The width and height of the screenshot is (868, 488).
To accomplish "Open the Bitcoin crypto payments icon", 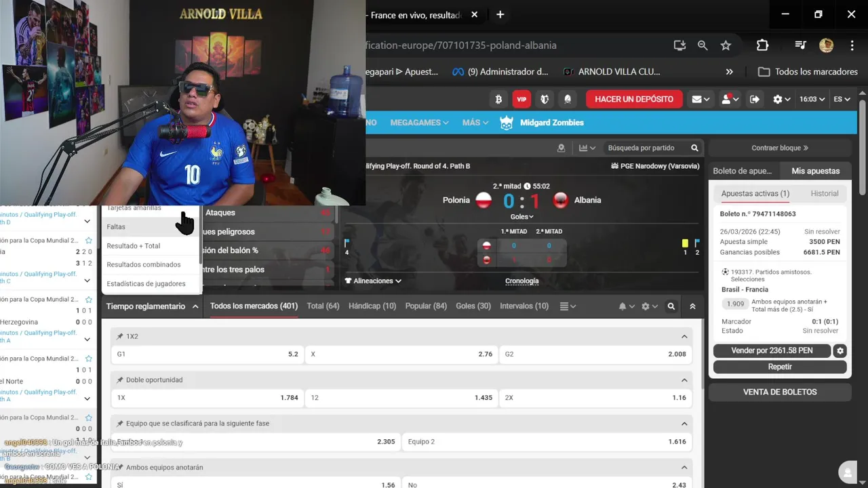I will point(498,99).
